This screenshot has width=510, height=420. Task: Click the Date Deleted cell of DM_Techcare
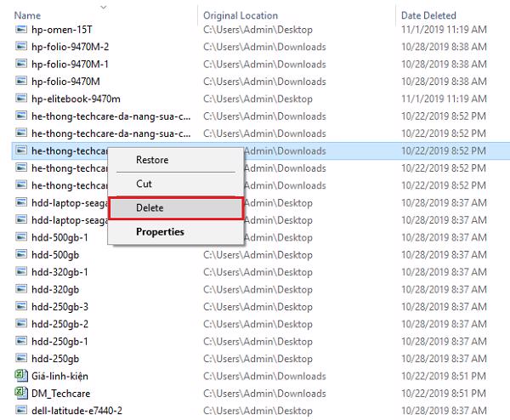444,394
